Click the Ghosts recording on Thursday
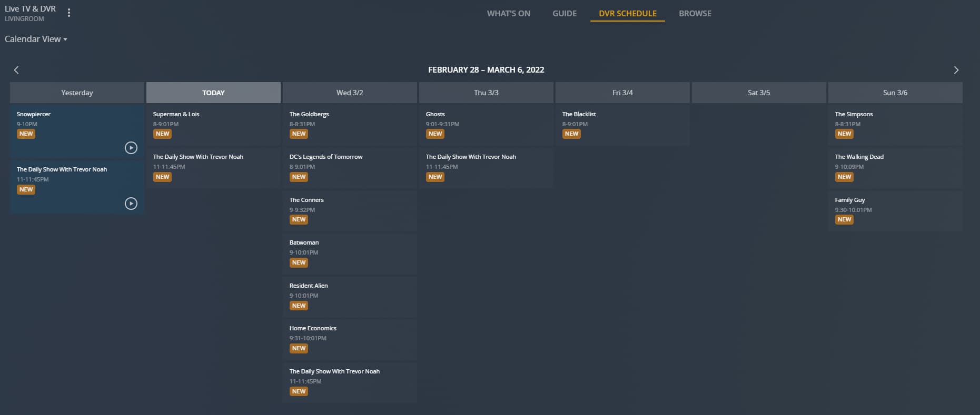The width and height of the screenshot is (980, 415). click(x=486, y=125)
